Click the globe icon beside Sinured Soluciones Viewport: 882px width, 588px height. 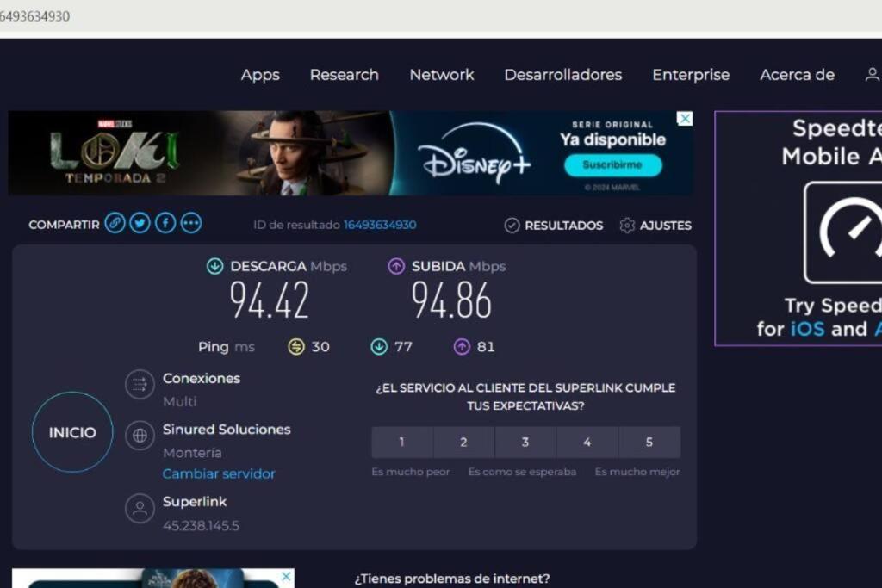coord(140,435)
